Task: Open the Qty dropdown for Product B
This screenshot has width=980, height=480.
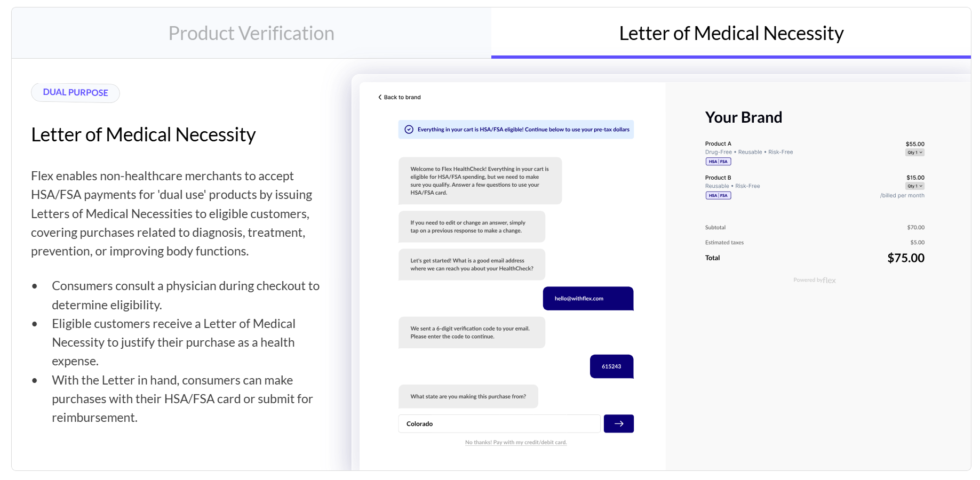Action: (x=914, y=186)
